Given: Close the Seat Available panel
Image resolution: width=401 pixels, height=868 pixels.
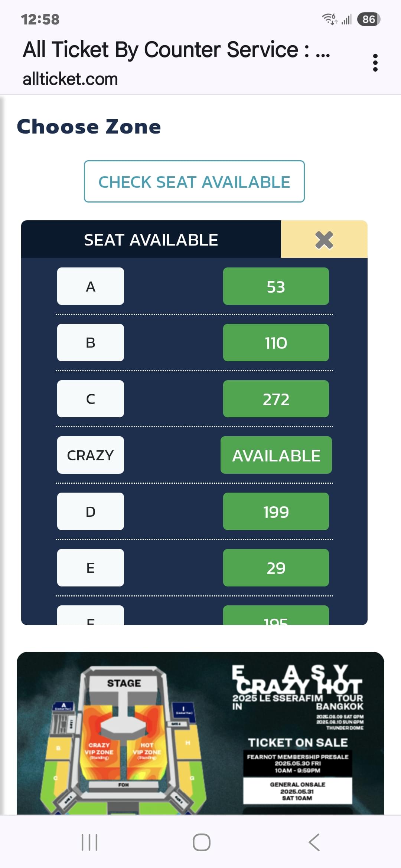Looking at the screenshot, I should [324, 239].
